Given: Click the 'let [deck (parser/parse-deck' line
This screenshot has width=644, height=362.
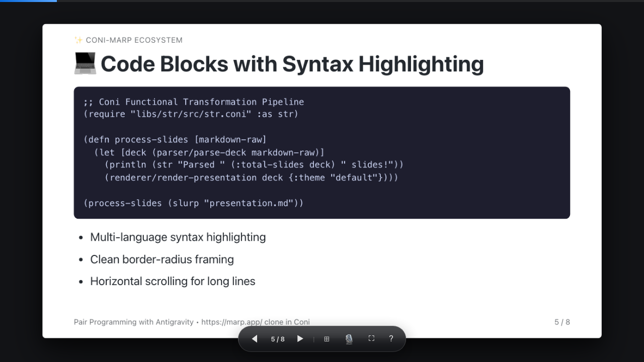Looking at the screenshot, I should click(209, 152).
